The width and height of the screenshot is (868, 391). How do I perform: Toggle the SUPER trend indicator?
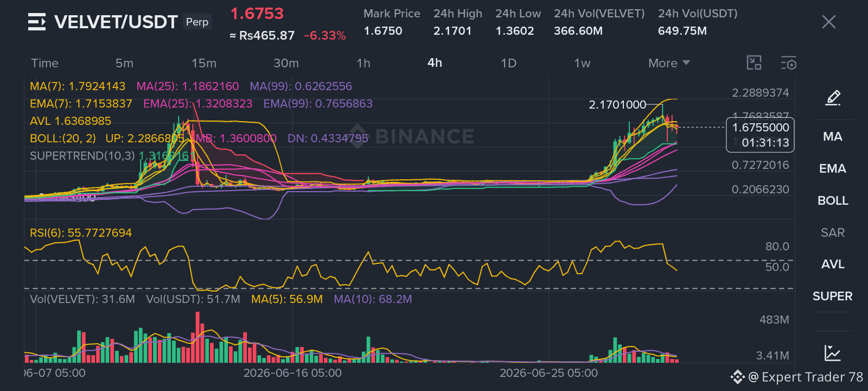tap(833, 296)
